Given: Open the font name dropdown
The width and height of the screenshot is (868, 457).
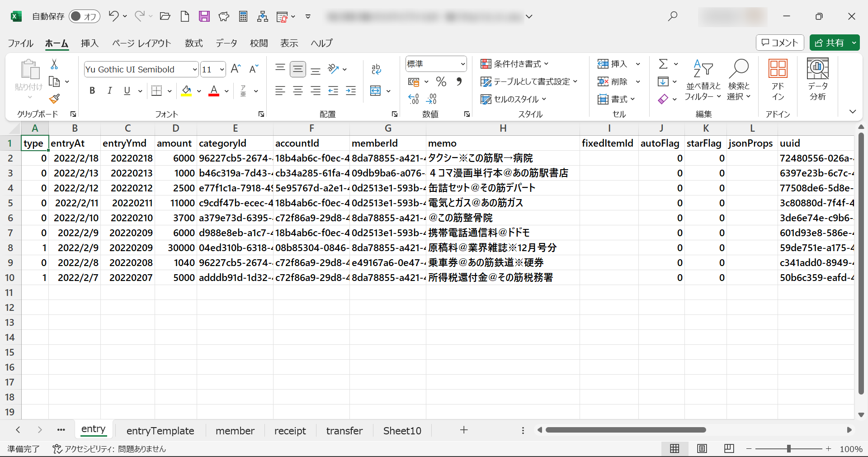Looking at the screenshot, I should 195,69.
